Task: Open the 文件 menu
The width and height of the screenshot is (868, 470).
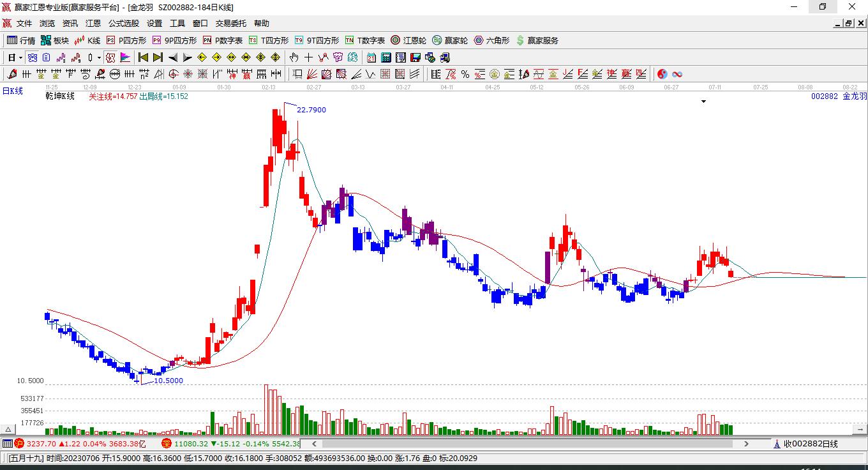Action: 24,24
